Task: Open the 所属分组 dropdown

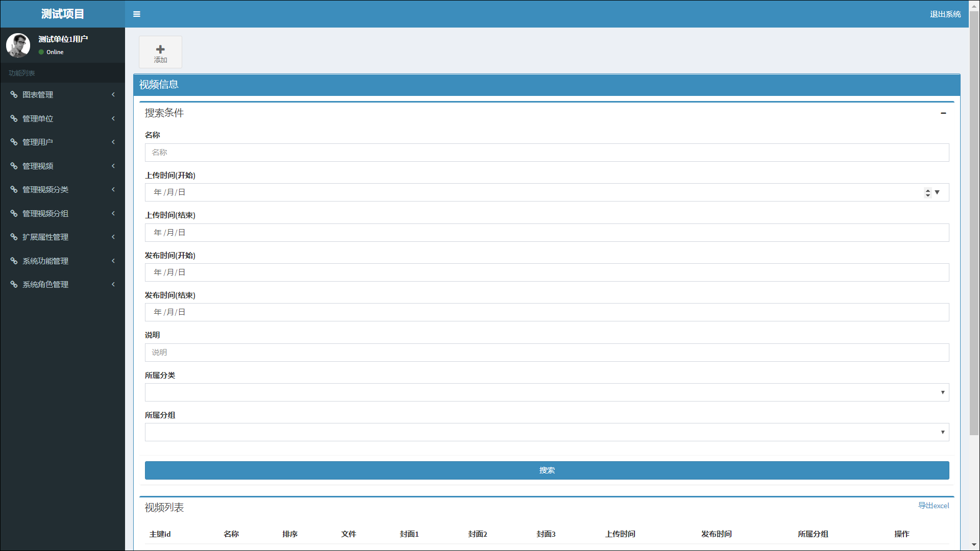Action: tap(547, 432)
